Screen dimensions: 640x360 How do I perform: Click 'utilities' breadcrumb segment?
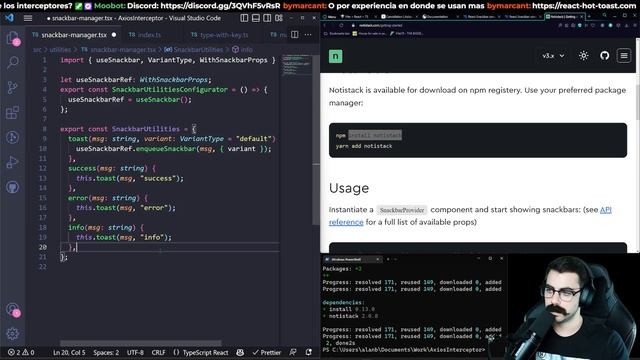point(60,49)
